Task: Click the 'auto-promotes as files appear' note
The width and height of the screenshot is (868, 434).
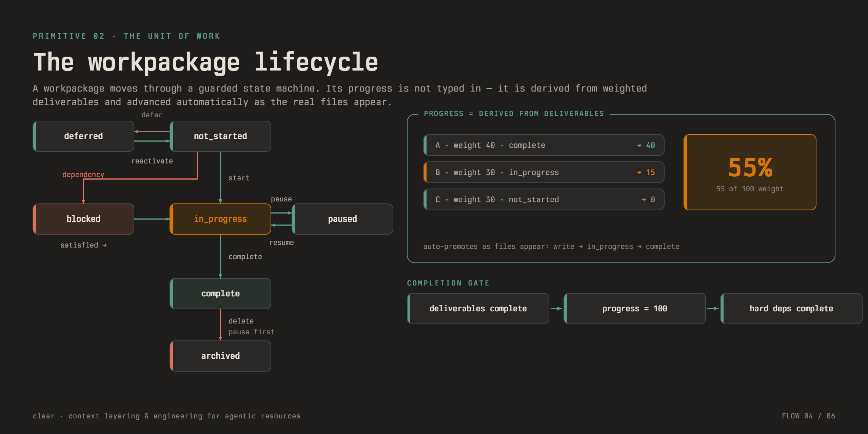Action: coord(551,246)
